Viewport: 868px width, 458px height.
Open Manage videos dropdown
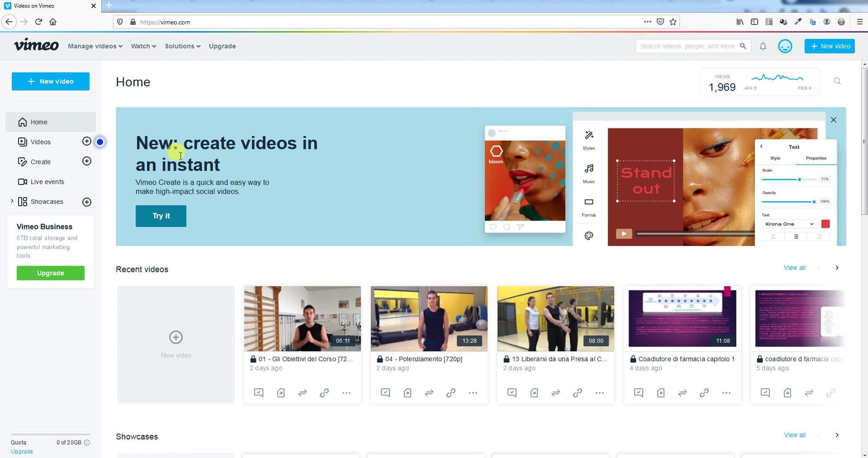95,46
